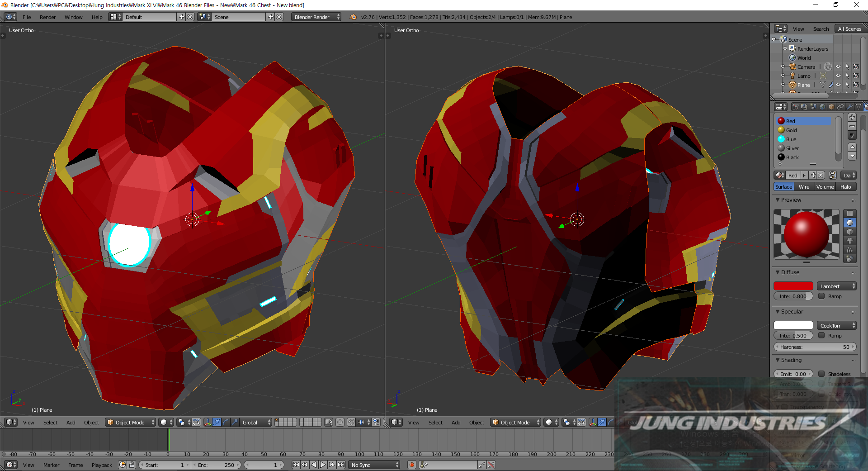The image size is (868, 471).
Task: Remove the material slot with minus button
Action: 852,126
